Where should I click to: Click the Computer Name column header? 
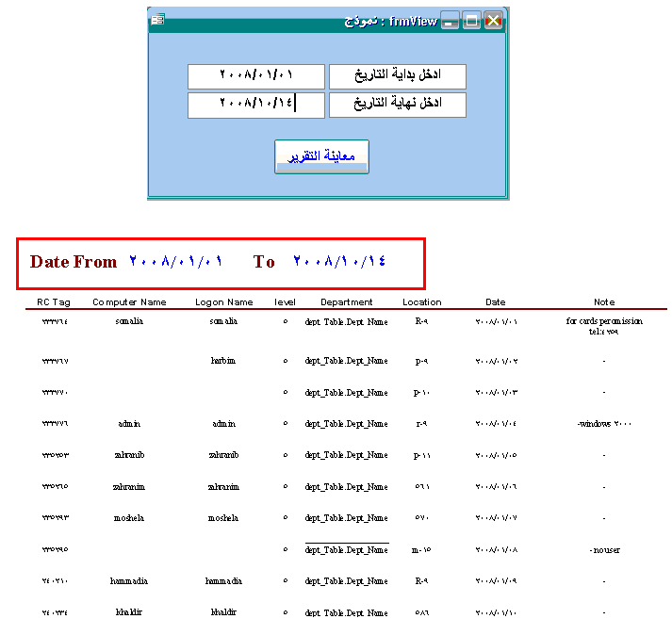tap(129, 302)
